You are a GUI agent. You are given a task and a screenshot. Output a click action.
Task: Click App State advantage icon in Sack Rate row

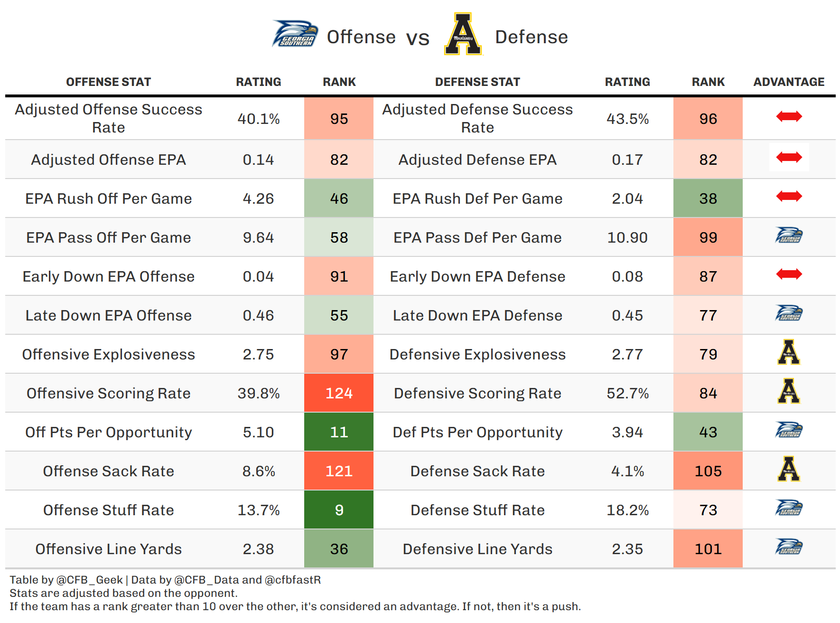789,469
